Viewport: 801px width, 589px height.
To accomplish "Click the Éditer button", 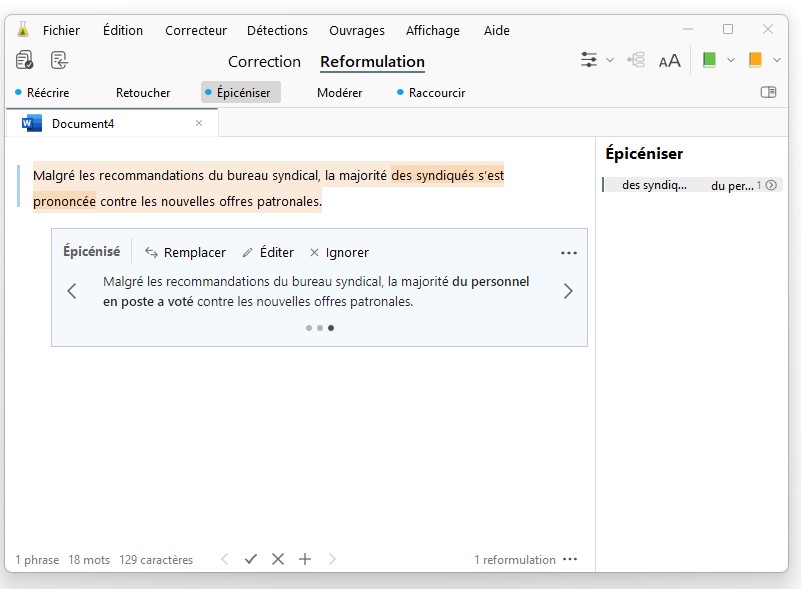I will (x=268, y=252).
